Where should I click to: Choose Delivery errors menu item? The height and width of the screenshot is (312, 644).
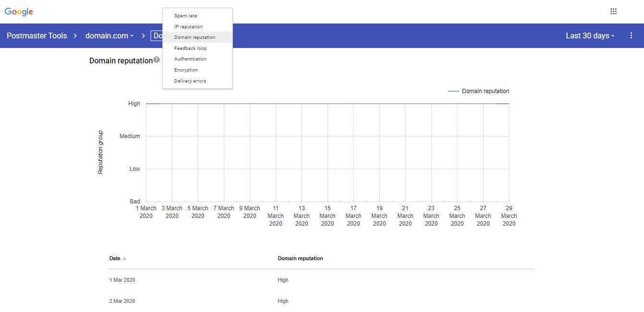190,81
